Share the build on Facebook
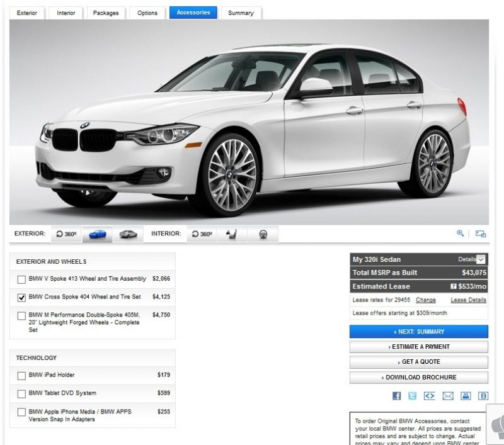The image size is (504, 445). (397, 396)
